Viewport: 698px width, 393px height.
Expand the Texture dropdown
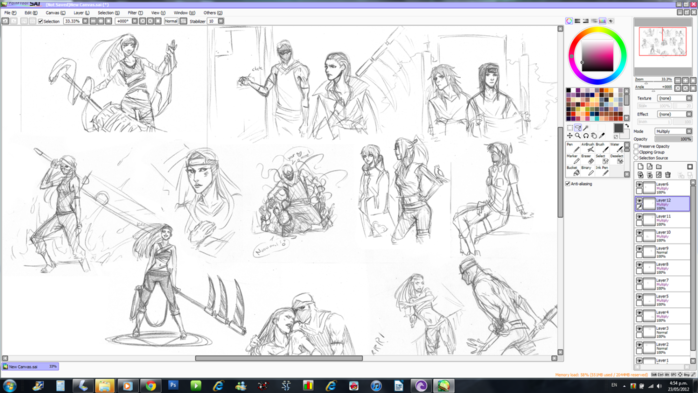675,98
